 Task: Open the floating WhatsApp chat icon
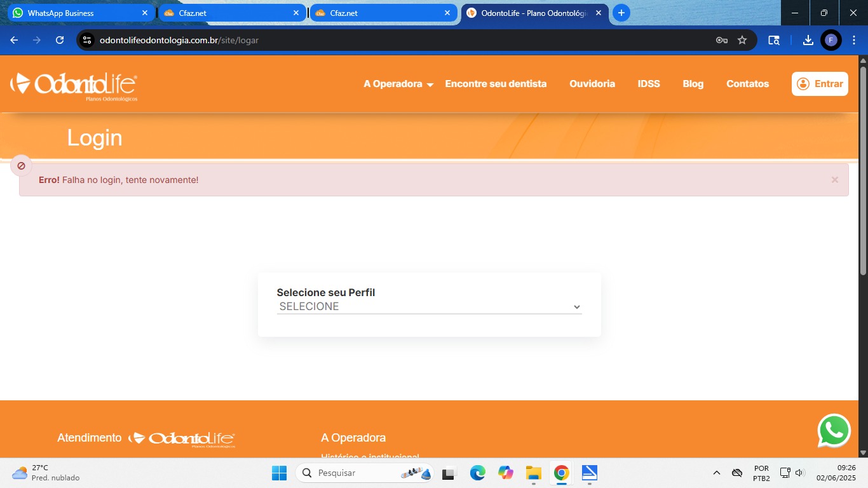click(834, 431)
